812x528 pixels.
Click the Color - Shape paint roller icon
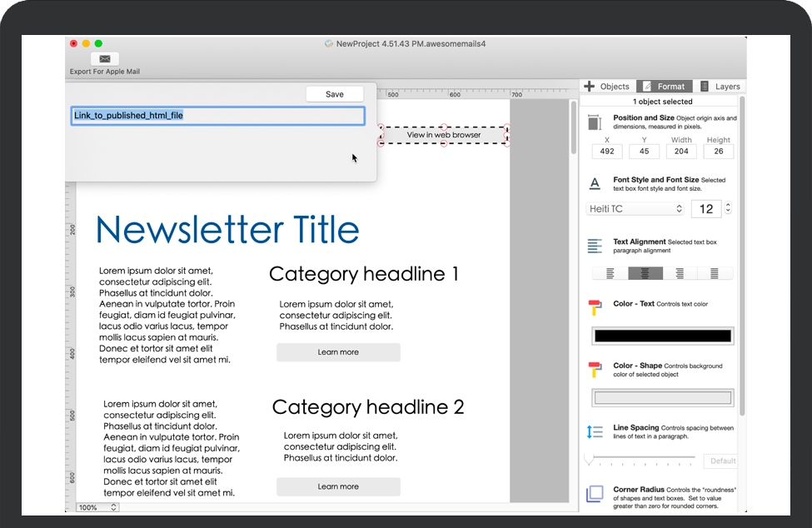[594, 369]
